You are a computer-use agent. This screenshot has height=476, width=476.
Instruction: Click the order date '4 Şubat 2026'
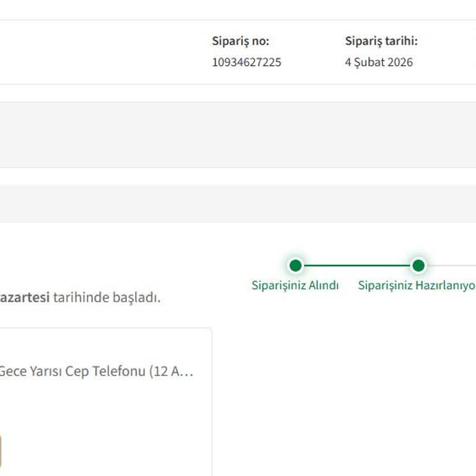(379, 62)
